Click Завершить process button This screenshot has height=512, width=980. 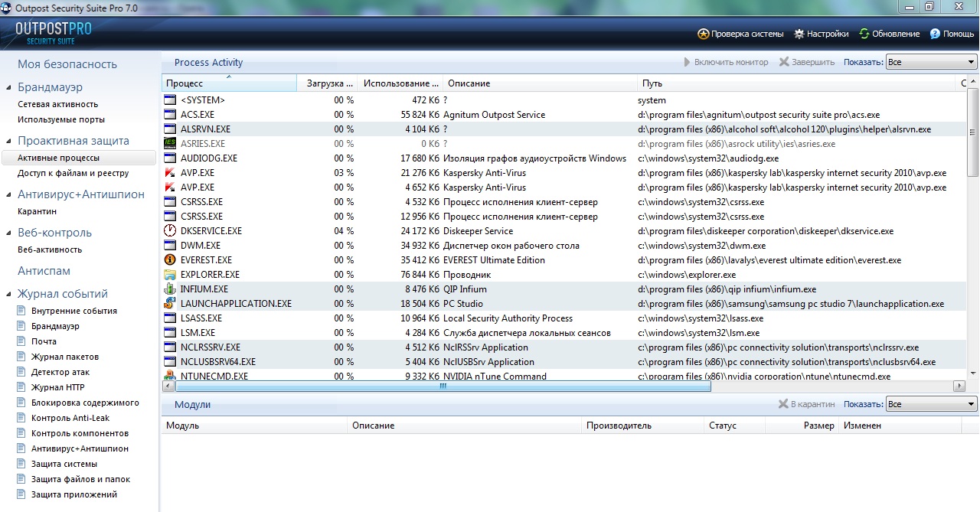(807, 62)
